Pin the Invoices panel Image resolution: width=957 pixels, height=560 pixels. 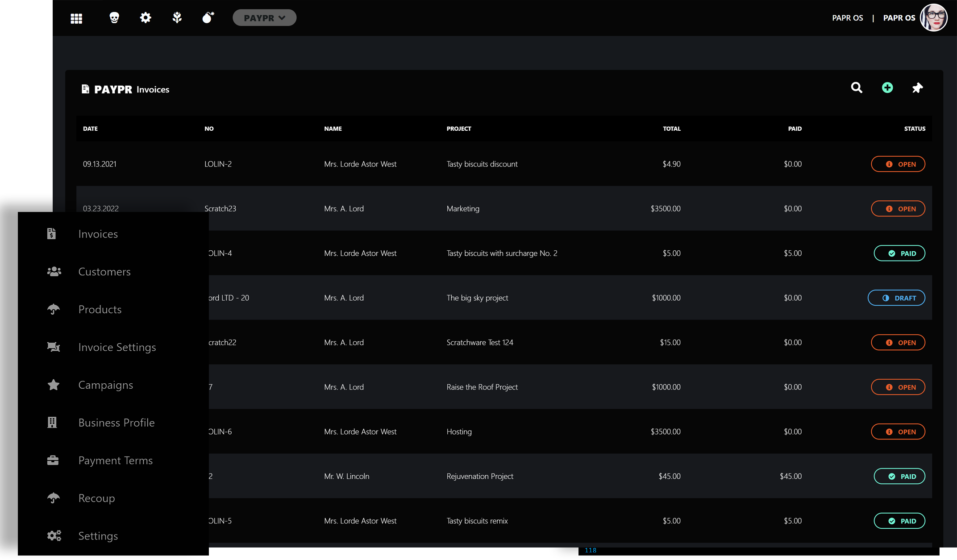coord(917,88)
